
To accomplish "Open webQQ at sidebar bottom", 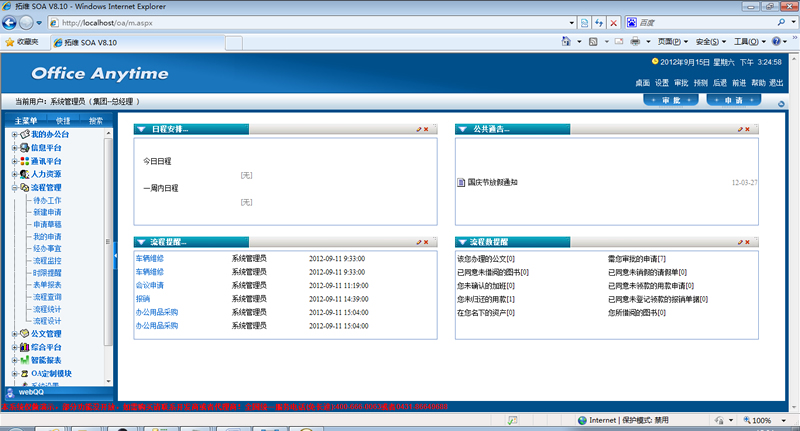I will tap(28, 394).
